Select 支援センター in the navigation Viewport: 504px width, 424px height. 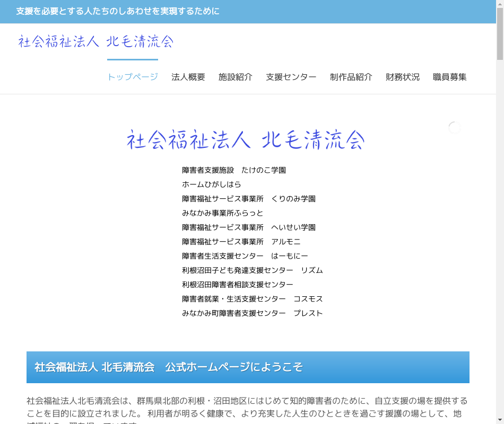point(291,77)
